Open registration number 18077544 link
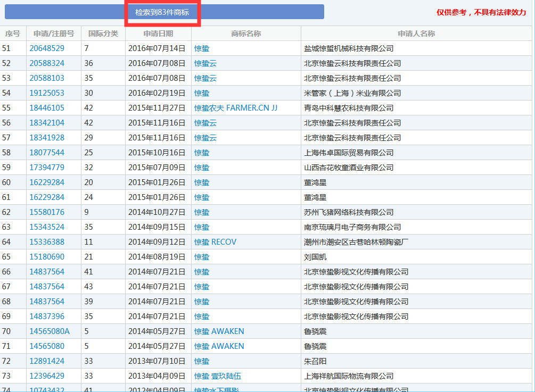The height and width of the screenshot is (392, 535). tap(47, 153)
